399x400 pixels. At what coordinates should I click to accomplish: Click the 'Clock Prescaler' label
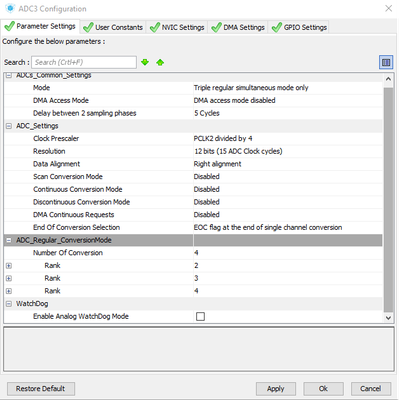(56, 138)
